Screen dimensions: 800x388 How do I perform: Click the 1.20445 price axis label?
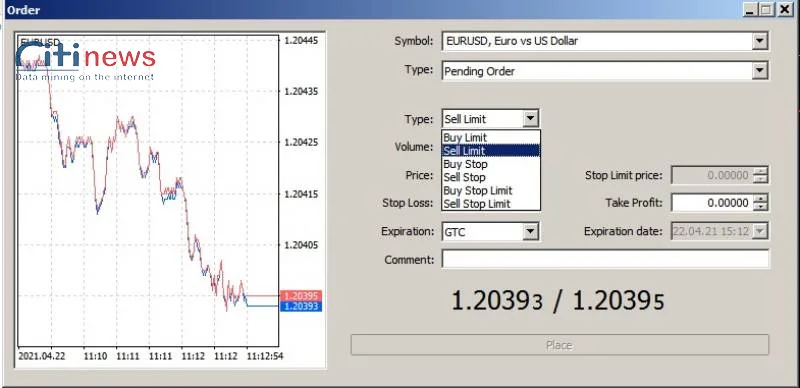click(x=301, y=40)
